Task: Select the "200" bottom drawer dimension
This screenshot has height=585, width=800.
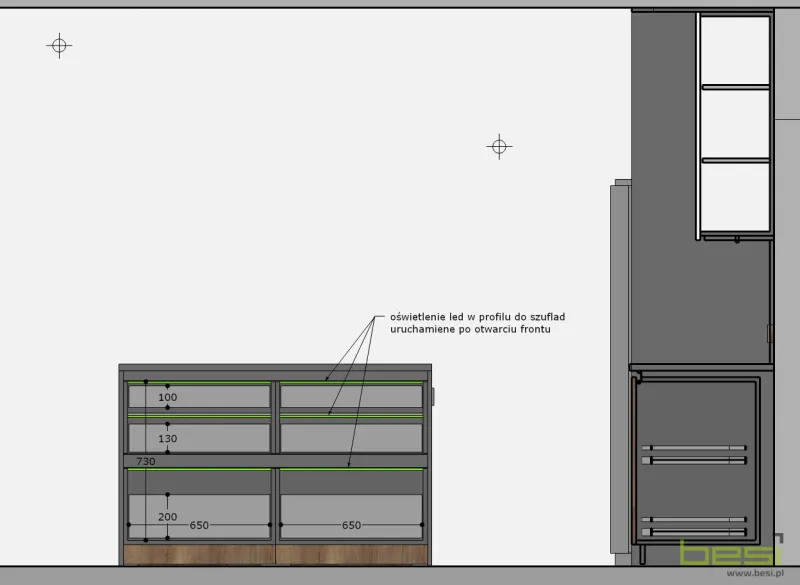Action: tap(167, 517)
